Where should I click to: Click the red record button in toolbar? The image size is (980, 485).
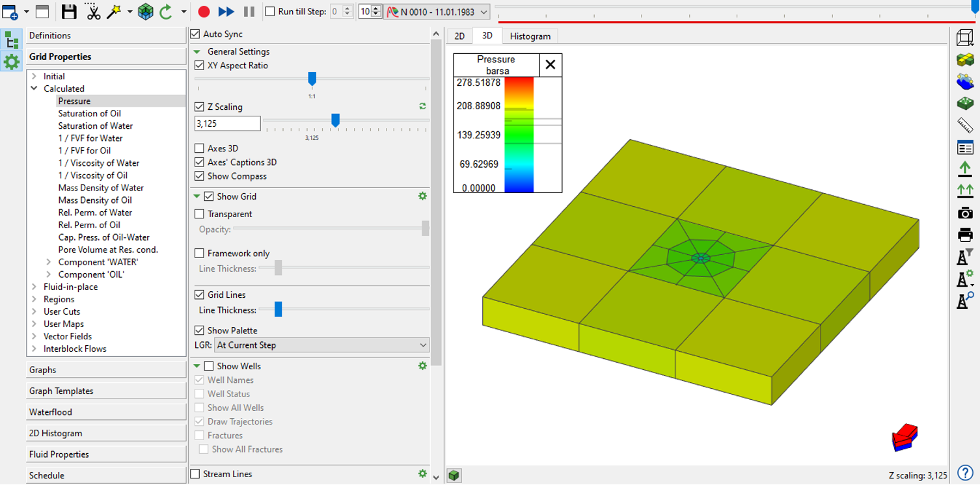[x=204, y=12]
